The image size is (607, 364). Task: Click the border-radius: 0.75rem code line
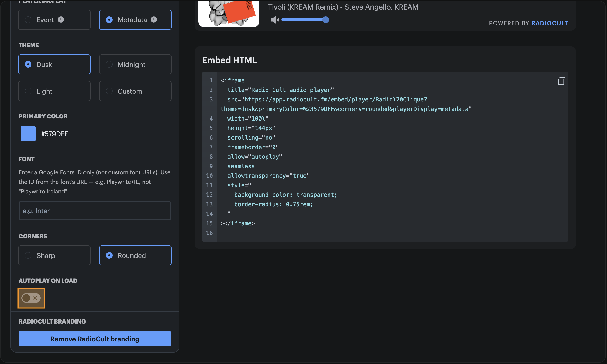coord(274,204)
